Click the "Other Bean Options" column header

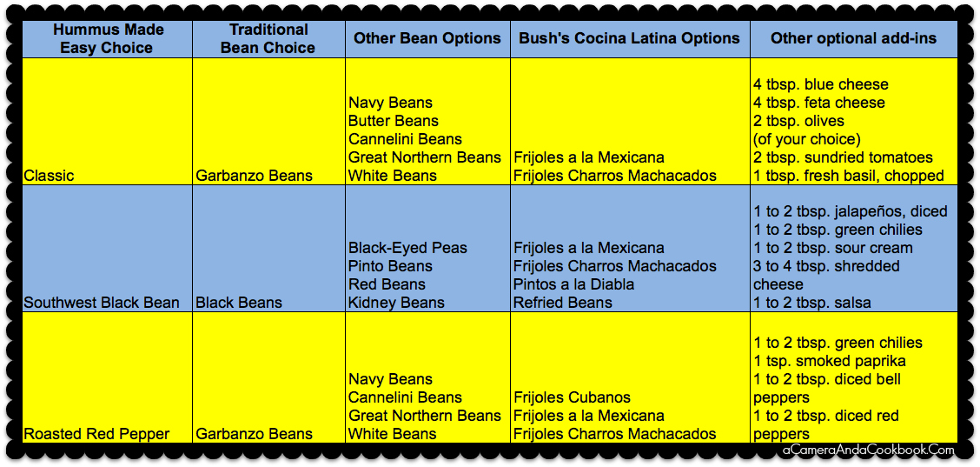pos(427,38)
